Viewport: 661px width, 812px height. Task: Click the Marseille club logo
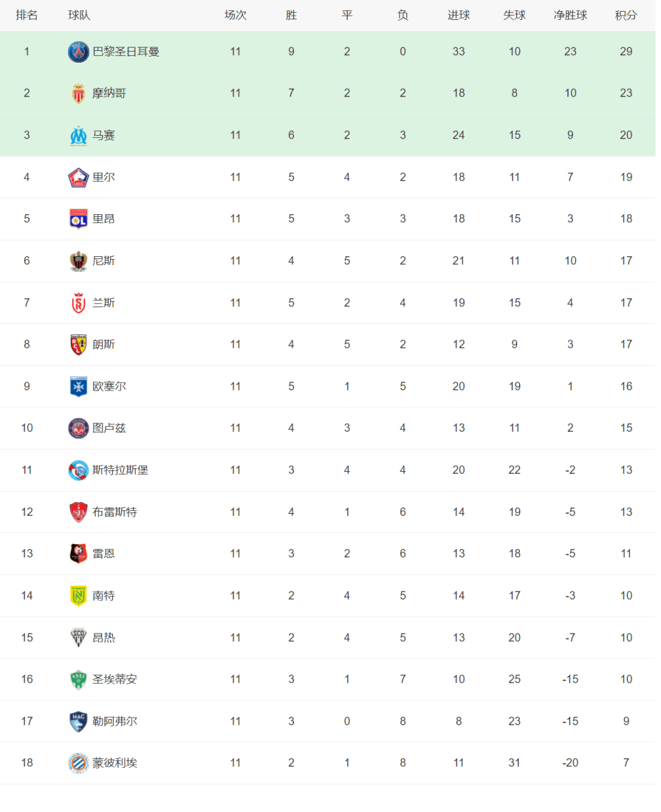click(x=78, y=136)
